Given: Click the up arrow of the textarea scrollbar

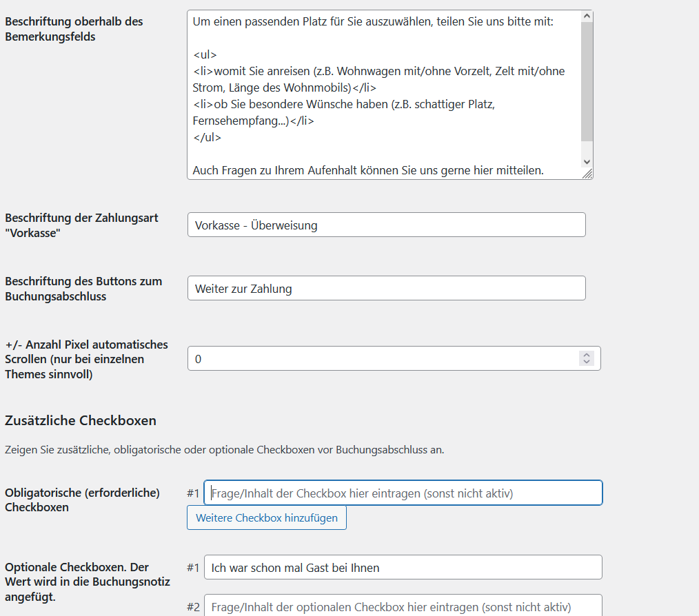Looking at the screenshot, I should click(x=587, y=16).
